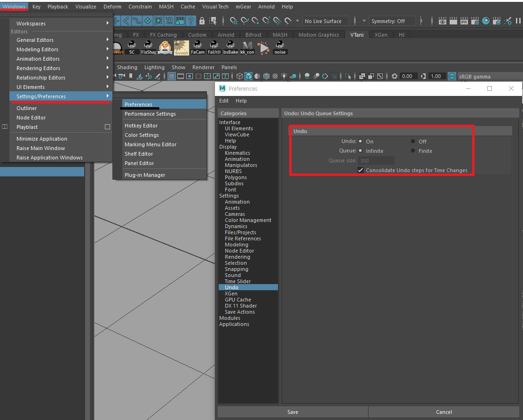Click the SC Python shelf script icon
The width and height of the screenshot is (523, 420).
click(132, 48)
